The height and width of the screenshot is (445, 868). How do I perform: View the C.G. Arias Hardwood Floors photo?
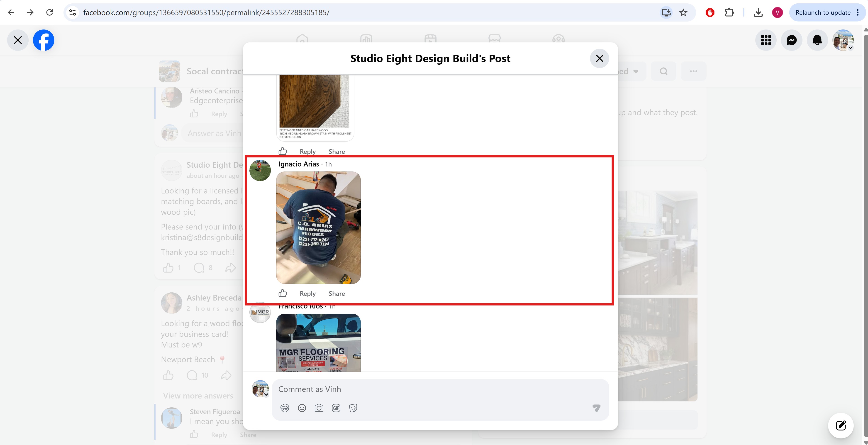(x=318, y=227)
